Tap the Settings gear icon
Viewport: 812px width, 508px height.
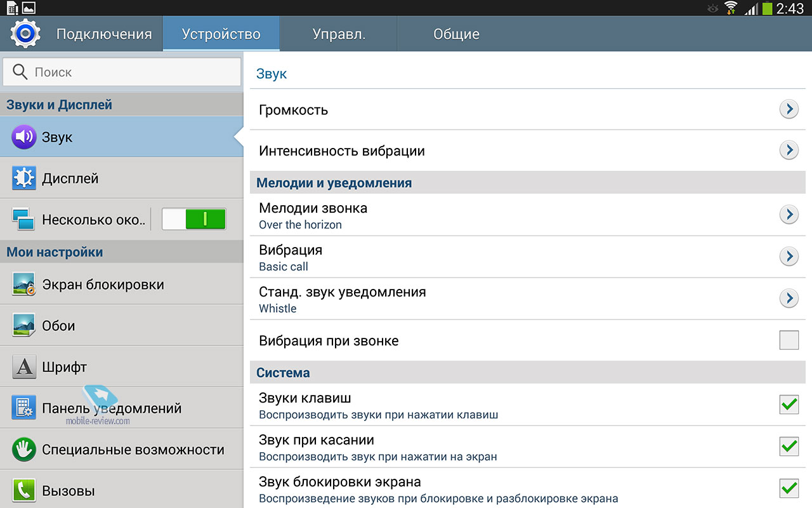pos(25,34)
